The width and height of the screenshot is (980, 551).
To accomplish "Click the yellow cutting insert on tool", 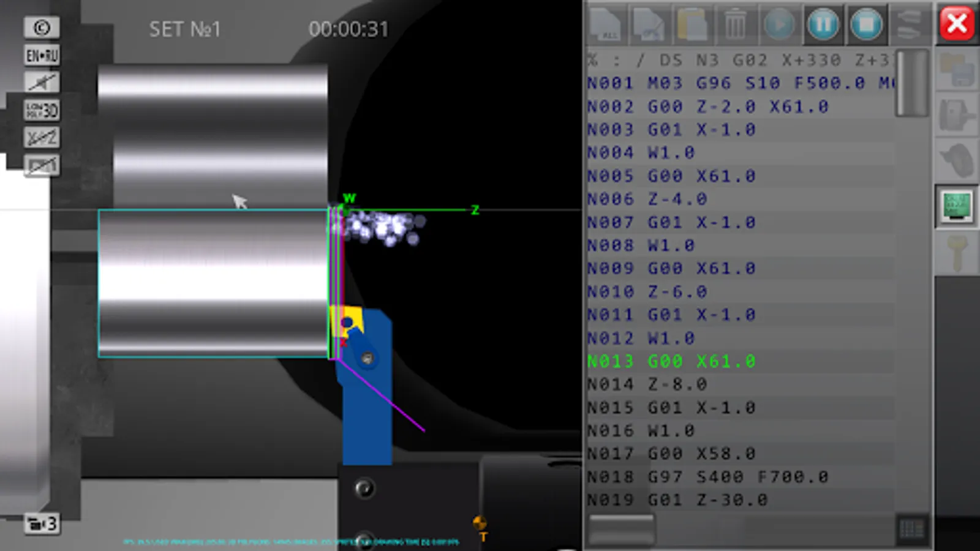I will tap(346, 321).
